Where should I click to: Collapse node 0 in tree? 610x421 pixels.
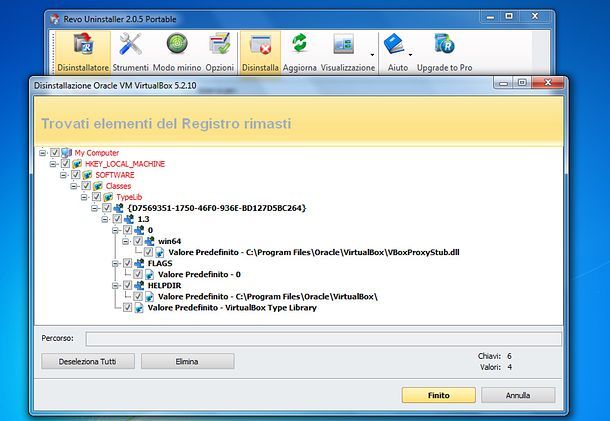pyautogui.click(x=116, y=231)
